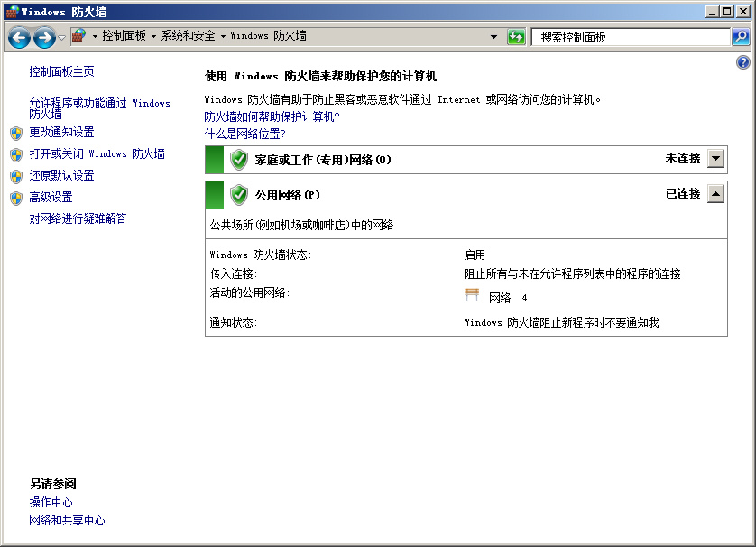Open 还原默认设置 link
This screenshot has height=547, width=756.
(x=61, y=175)
